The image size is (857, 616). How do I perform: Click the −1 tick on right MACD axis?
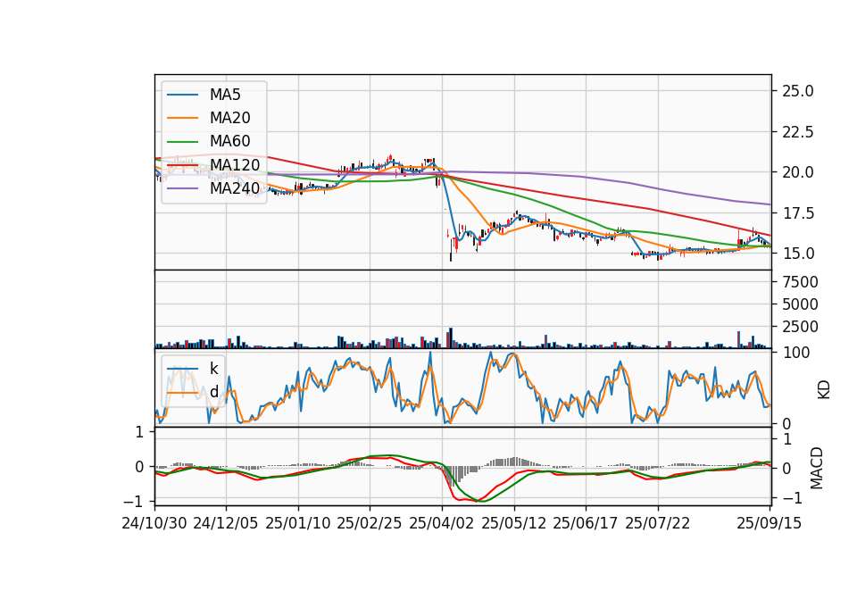(x=793, y=498)
